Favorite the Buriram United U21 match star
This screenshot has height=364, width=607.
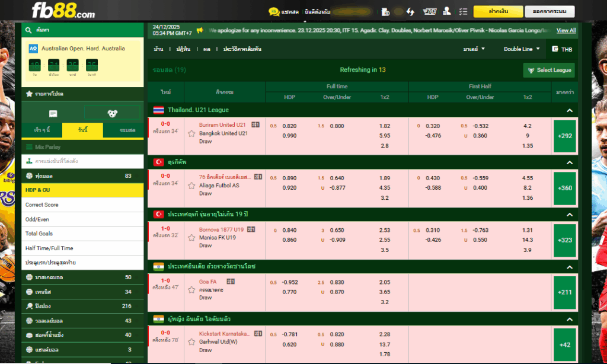[191, 133]
